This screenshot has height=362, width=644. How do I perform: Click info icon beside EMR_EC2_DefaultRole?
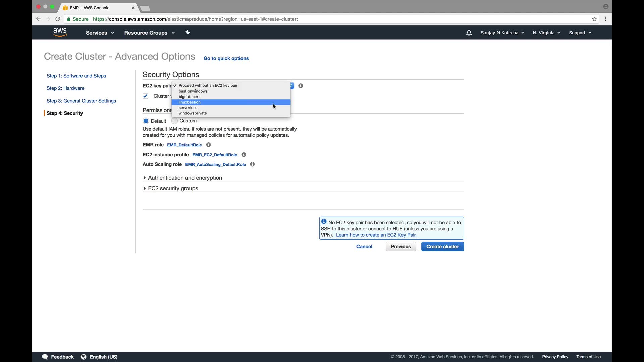point(244,155)
